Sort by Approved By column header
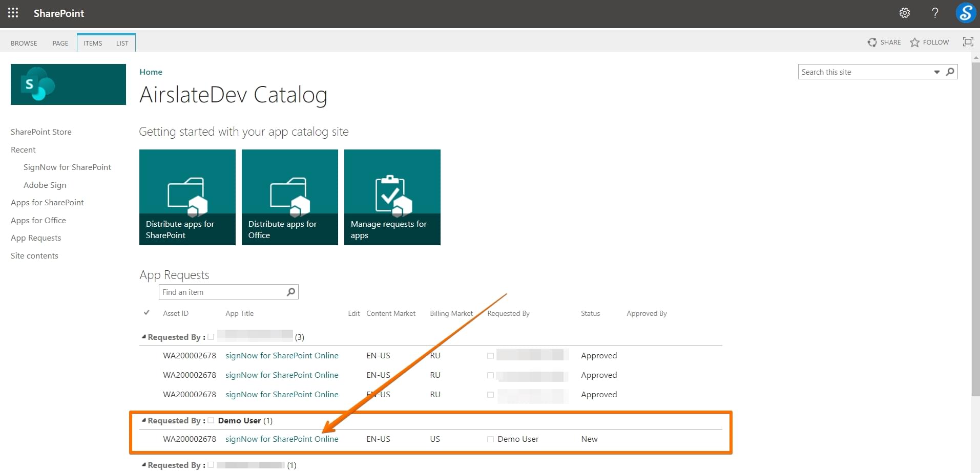980x473 pixels. [647, 313]
